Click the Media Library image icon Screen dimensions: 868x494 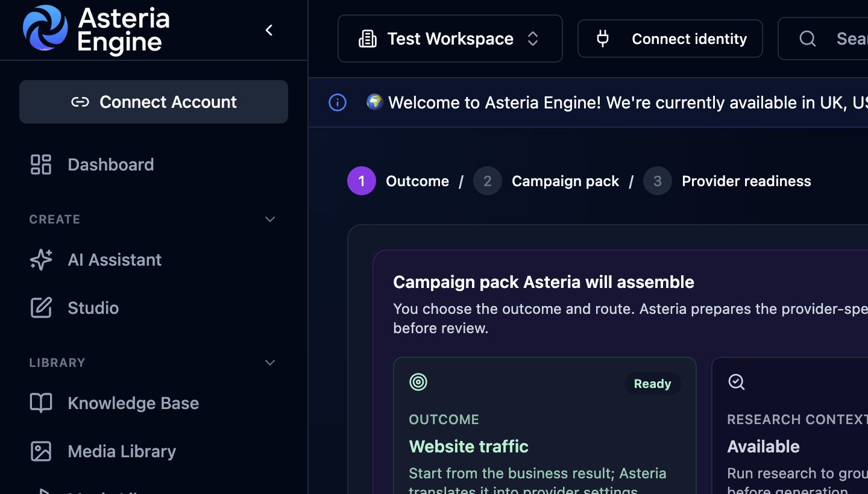tap(41, 451)
